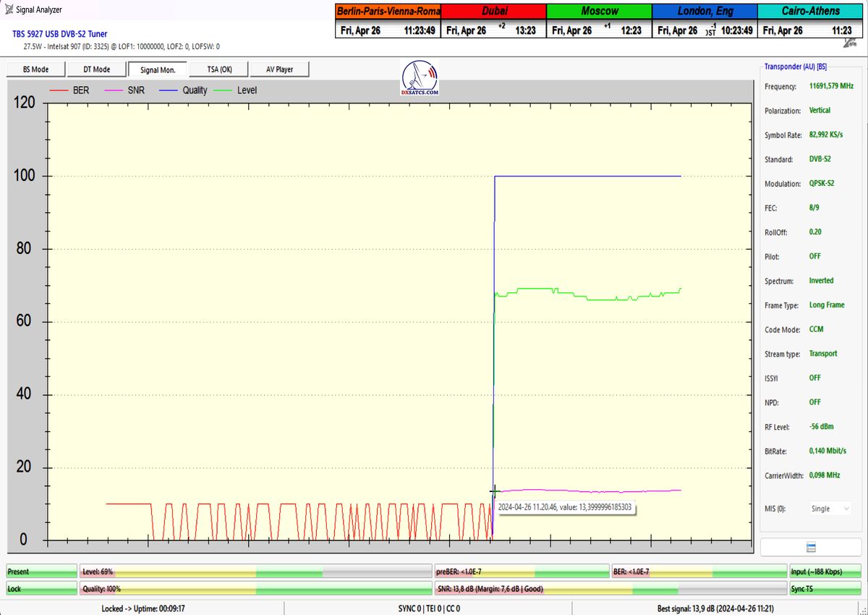
Task: Click the Level 69% signal bar
Action: [255, 572]
